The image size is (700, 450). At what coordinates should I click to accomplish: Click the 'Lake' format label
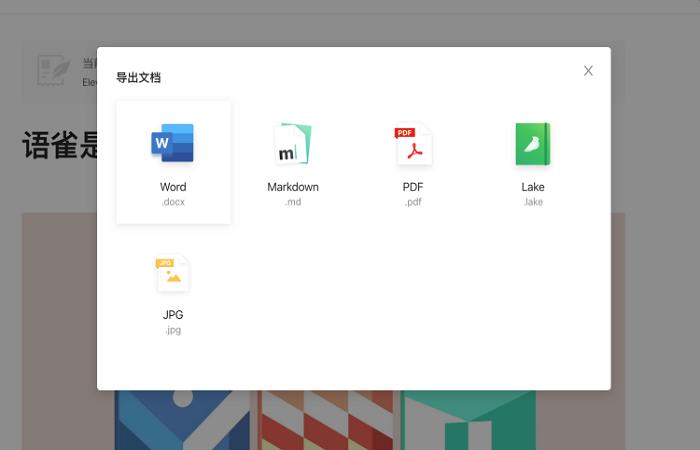coord(533,187)
